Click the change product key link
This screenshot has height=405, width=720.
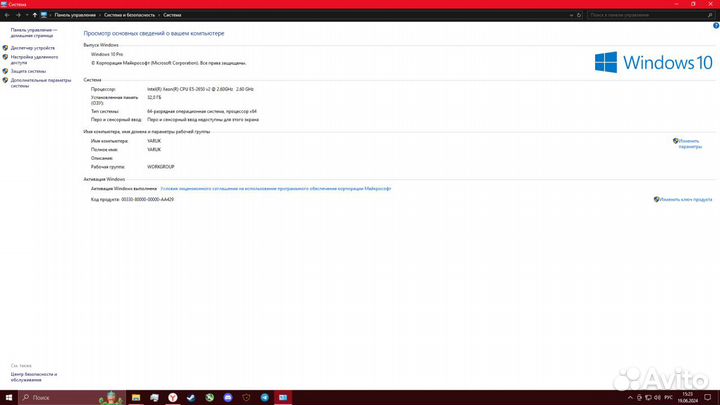point(688,199)
